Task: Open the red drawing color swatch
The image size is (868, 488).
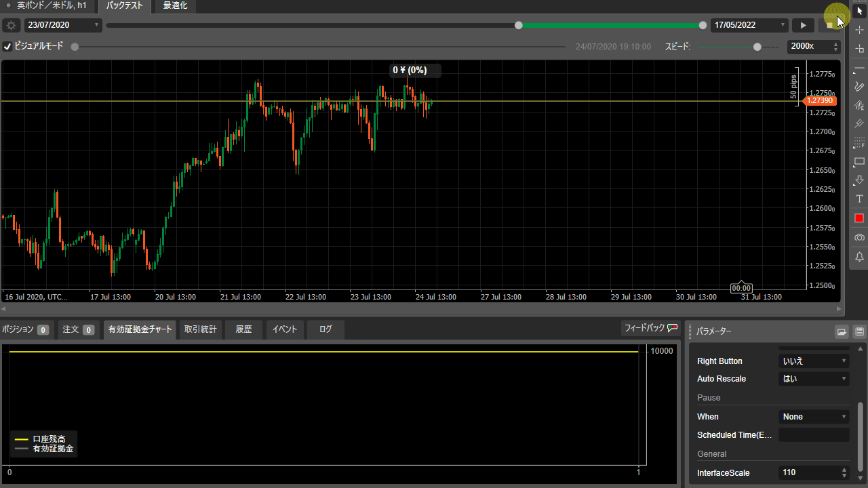Action: [x=859, y=218]
